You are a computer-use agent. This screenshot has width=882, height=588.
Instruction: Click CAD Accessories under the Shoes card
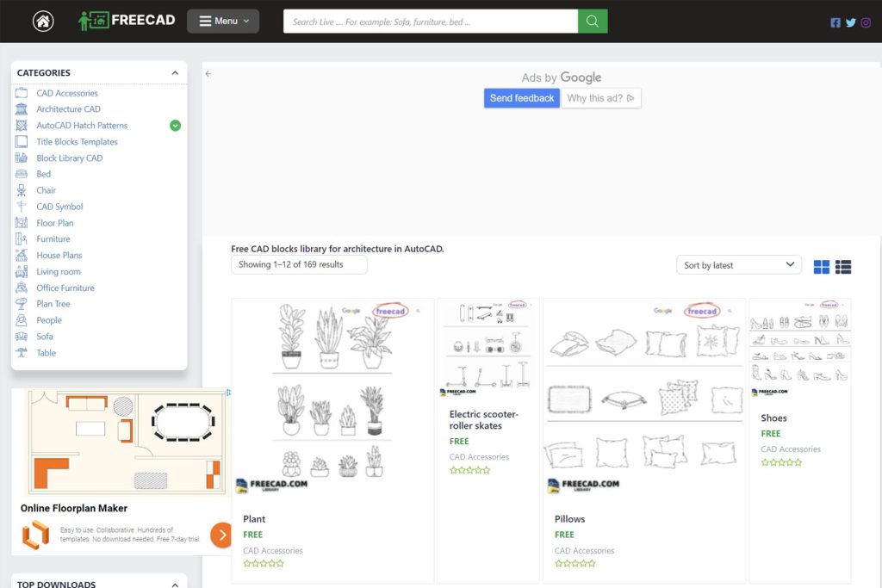pyautogui.click(x=791, y=449)
